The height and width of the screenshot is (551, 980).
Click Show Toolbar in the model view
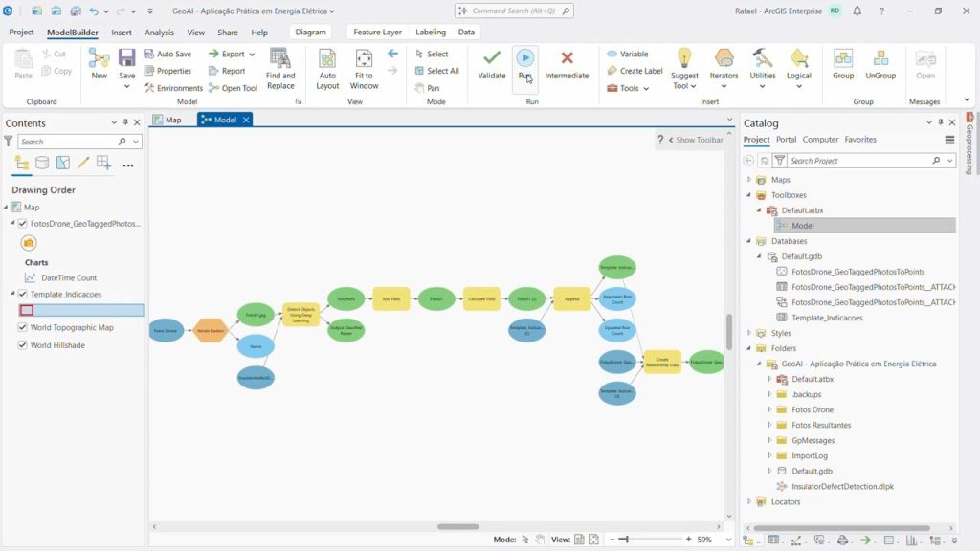[696, 140]
